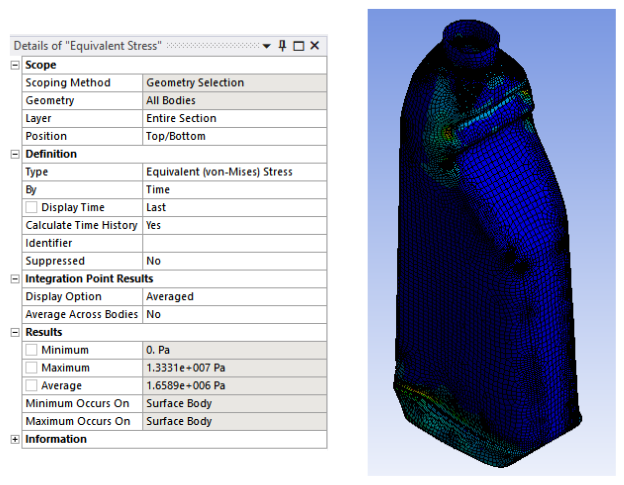
Task: Close the Details of Equivalent Stress panel
Action: (x=314, y=46)
